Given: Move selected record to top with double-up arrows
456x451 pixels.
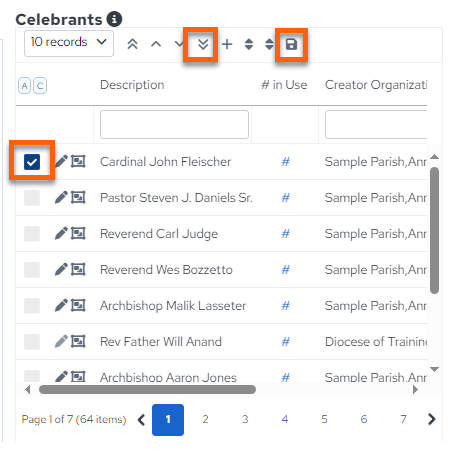Looking at the screenshot, I should 132,44.
